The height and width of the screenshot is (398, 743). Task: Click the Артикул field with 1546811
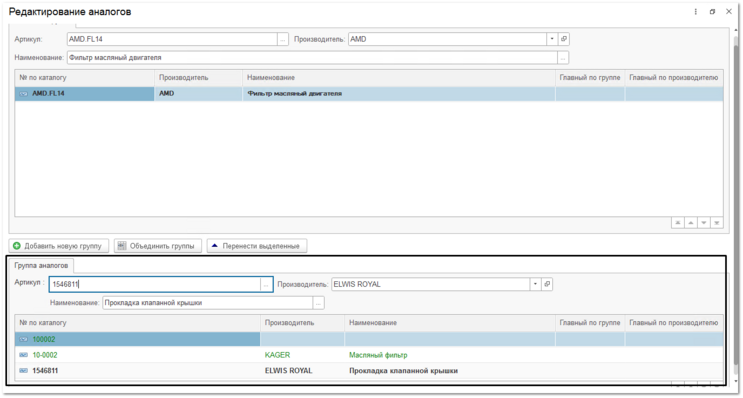(x=155, y=284)
